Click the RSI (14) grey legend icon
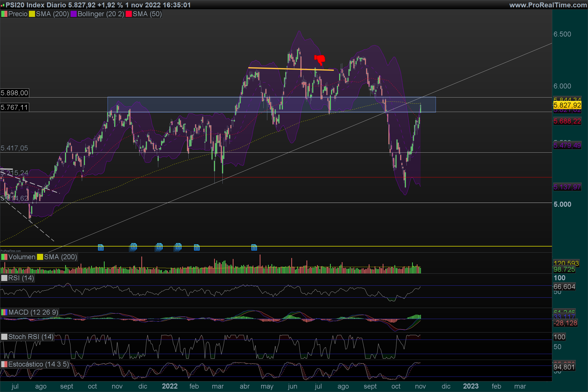Viewport: 588px width, 392px height. 4,278
